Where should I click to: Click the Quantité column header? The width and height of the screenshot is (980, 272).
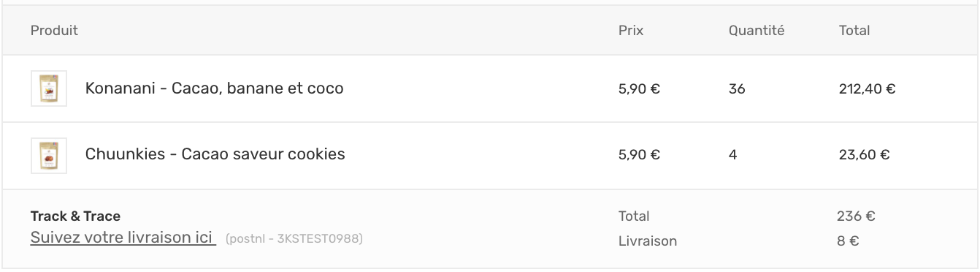tap(757, 31)
